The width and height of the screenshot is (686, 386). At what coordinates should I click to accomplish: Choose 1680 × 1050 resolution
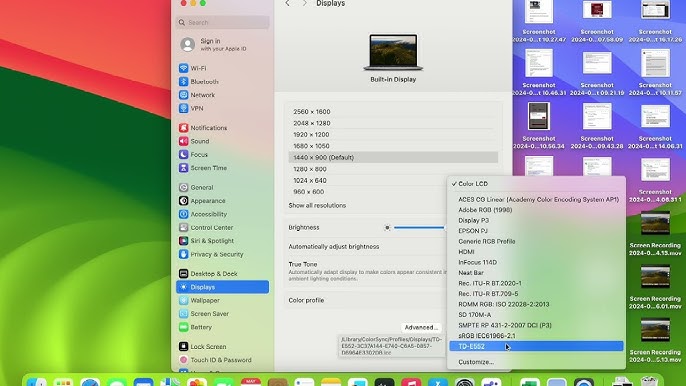point(393,146)
